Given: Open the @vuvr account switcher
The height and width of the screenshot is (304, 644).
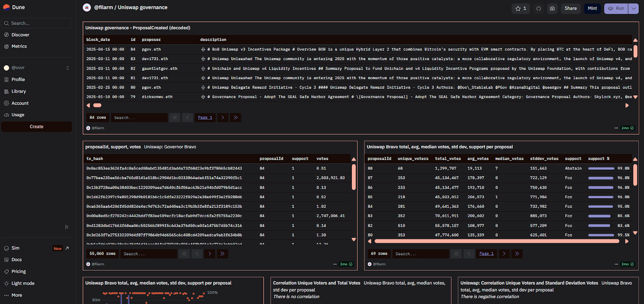Looking at the screenshot, I should click(37, 68).
